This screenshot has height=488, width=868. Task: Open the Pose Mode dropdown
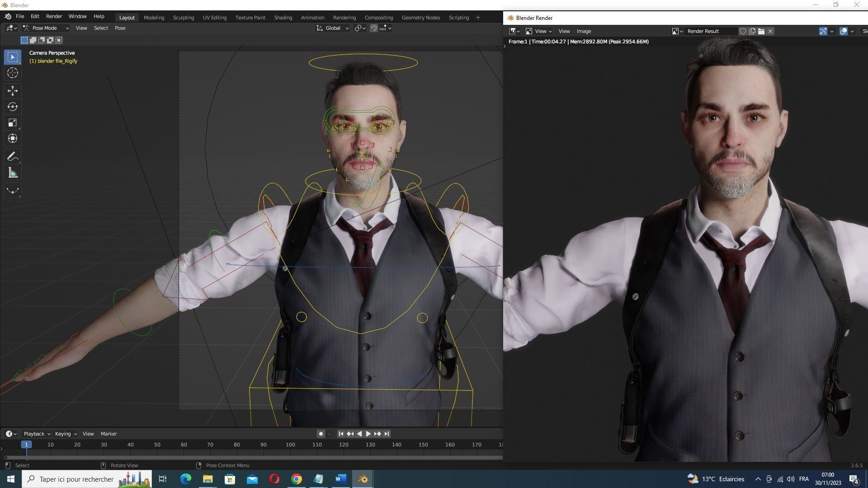click(x=46, y=28)
